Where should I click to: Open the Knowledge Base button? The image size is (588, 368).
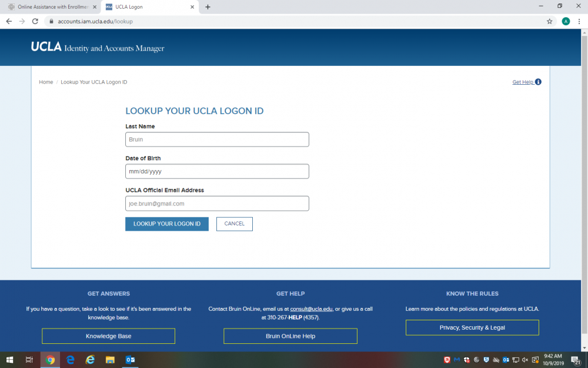pyautogui.click(x=108, y=336)
